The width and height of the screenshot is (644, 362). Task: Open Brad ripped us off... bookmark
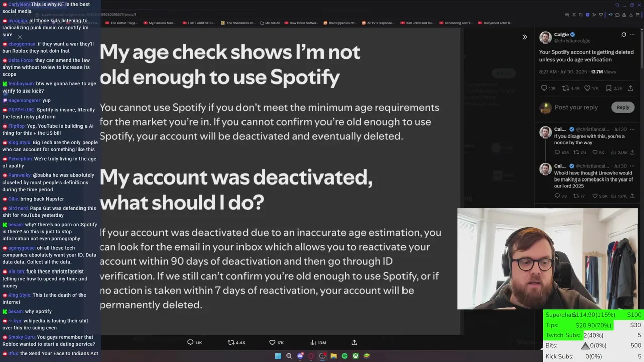tap(339, 23)
